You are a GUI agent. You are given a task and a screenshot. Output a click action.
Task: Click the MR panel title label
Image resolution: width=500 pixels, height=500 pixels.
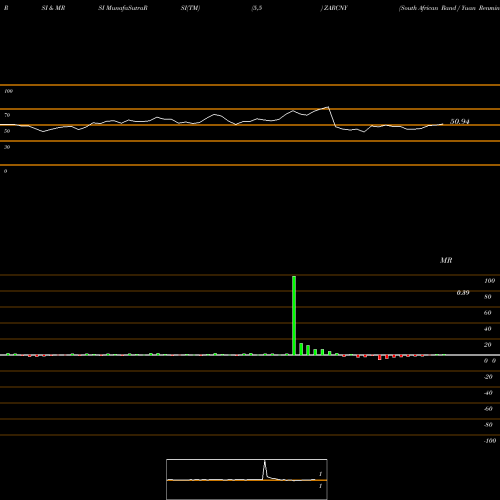[446, 260]
